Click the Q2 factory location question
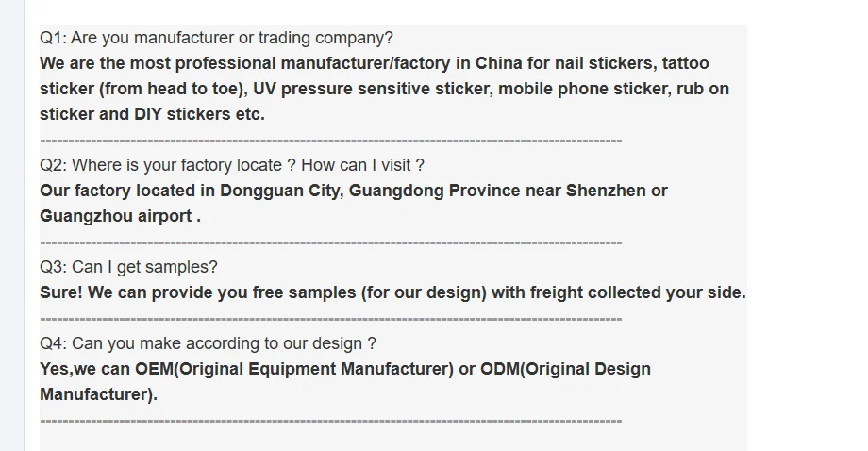The image size is (868, 451). click(x=231, y=165)
